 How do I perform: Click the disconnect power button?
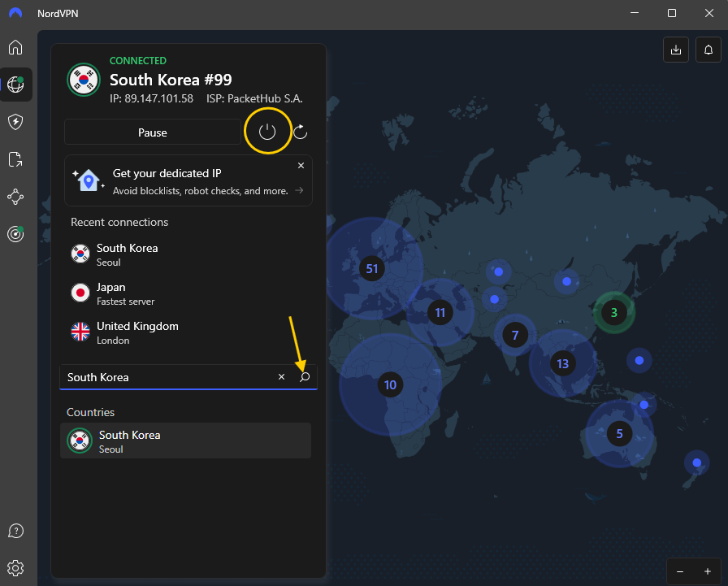point(267,132)
